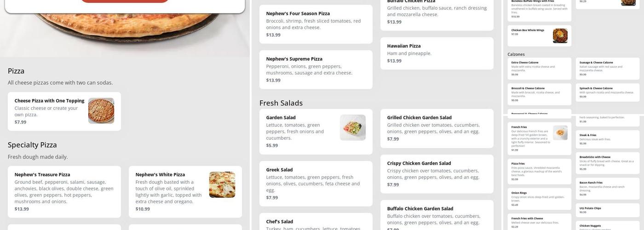Click the Nephew's White Pizza photo
This screenshot has height=230, width=644.
[222, 185]
